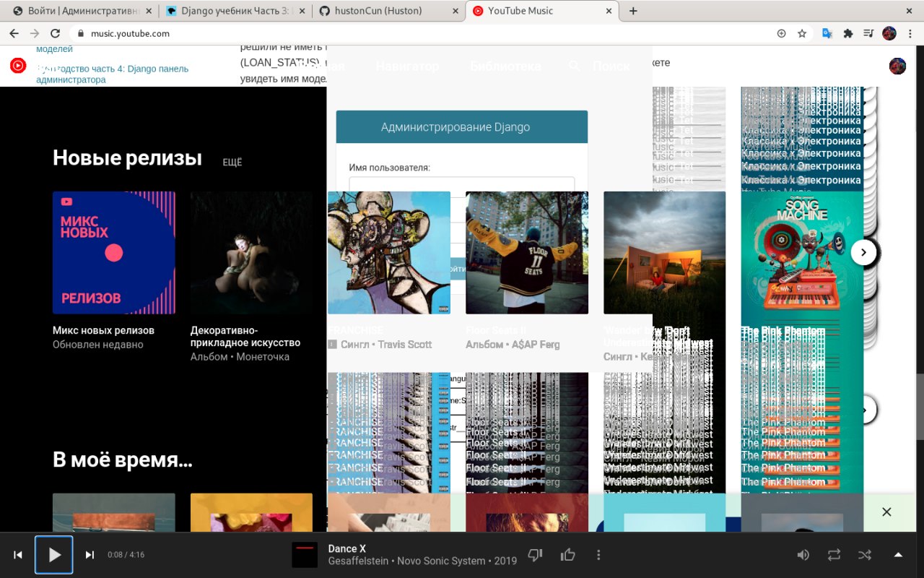This screenshot has width=924, height=578.
Task: Click the ЕЩЁ link next to Новые релизы
Action: click(232, 163)
